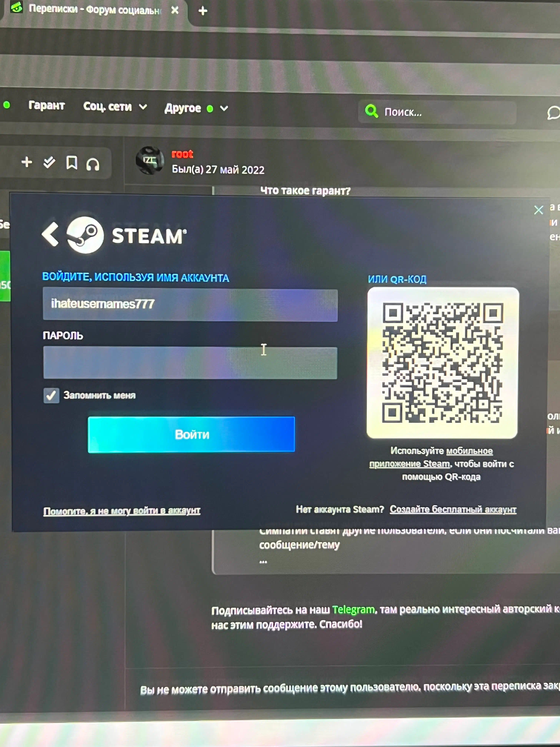Expand the 'Другое' dropdown menu
Viewport: 560px width, 747px height.
click(x=196, y=108)
